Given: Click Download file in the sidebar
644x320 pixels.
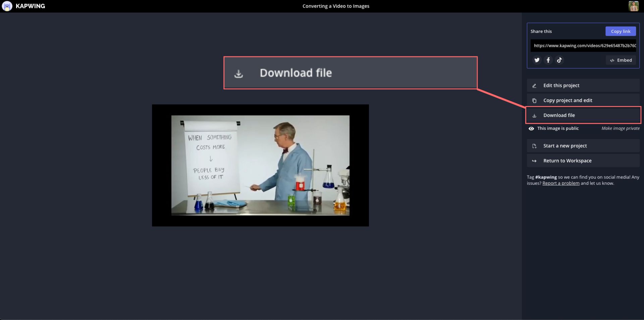Looking at the screenshot, I should coord(583,115).
